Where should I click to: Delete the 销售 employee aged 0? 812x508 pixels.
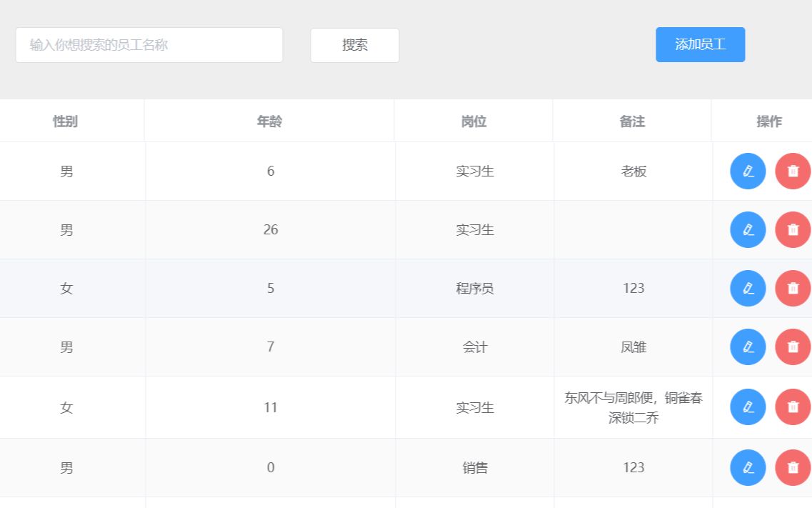point(793,467)
